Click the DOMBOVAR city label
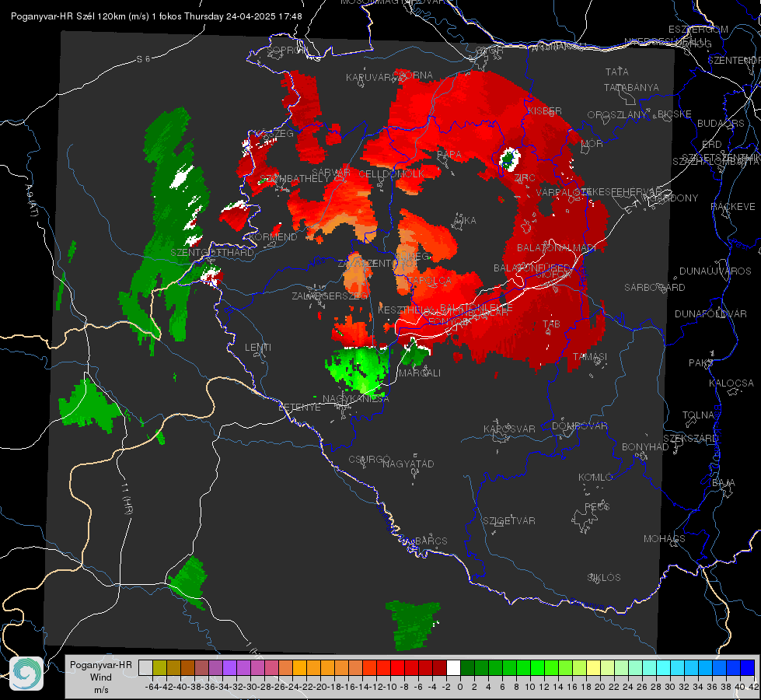Image resolution: width=761 pixels, height=700 pixels. point(579,426)
